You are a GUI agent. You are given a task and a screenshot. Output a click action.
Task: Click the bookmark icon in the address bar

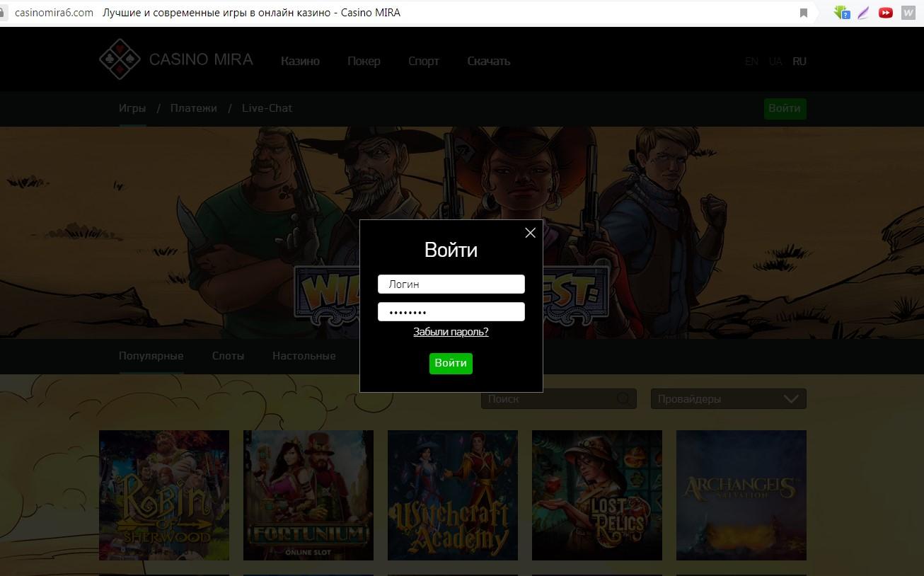(x=804, y=13)
